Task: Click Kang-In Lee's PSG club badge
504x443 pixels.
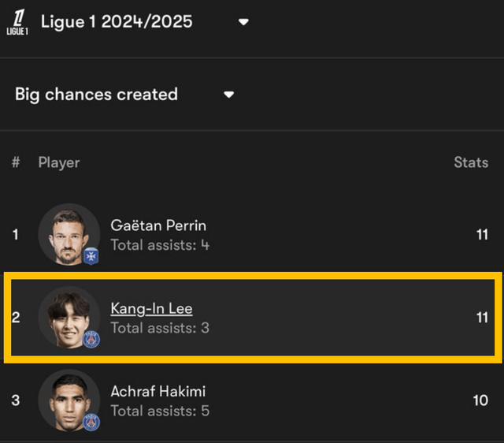Action: (91, 339)
